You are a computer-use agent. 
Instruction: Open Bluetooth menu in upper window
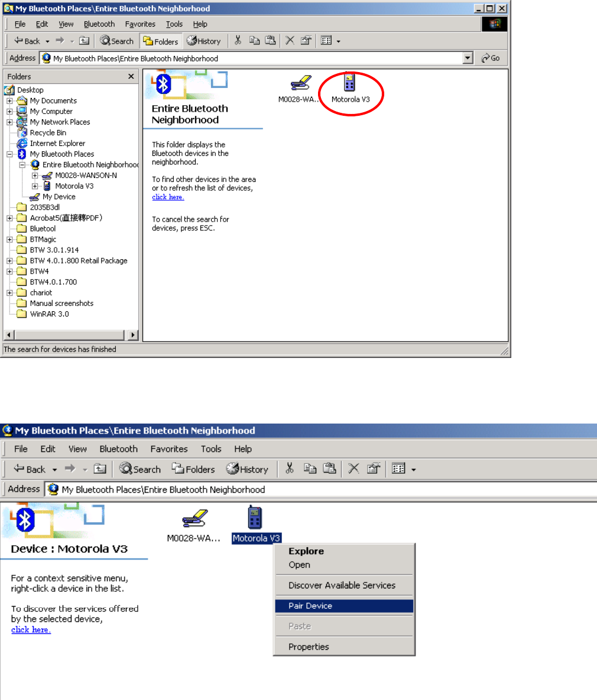click(99, 24)
